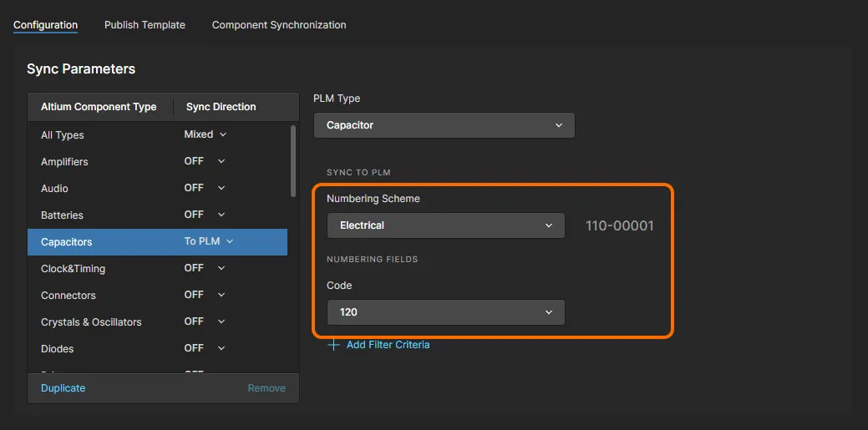Open Connectors sync direction chevron

point(221,295)
